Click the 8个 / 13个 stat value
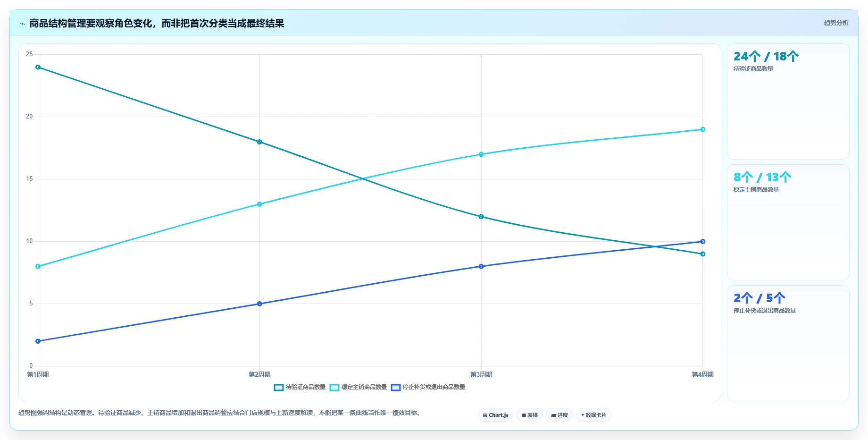 [x=762, y=178]
